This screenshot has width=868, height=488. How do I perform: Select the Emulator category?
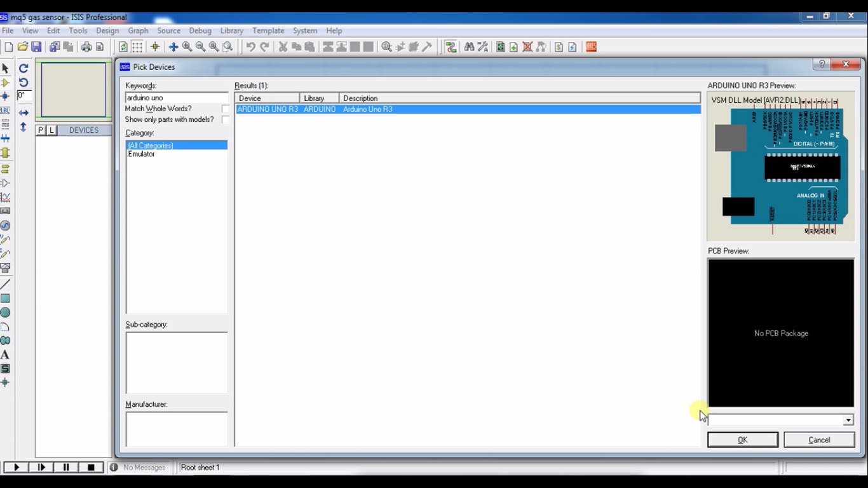[141, 154]
